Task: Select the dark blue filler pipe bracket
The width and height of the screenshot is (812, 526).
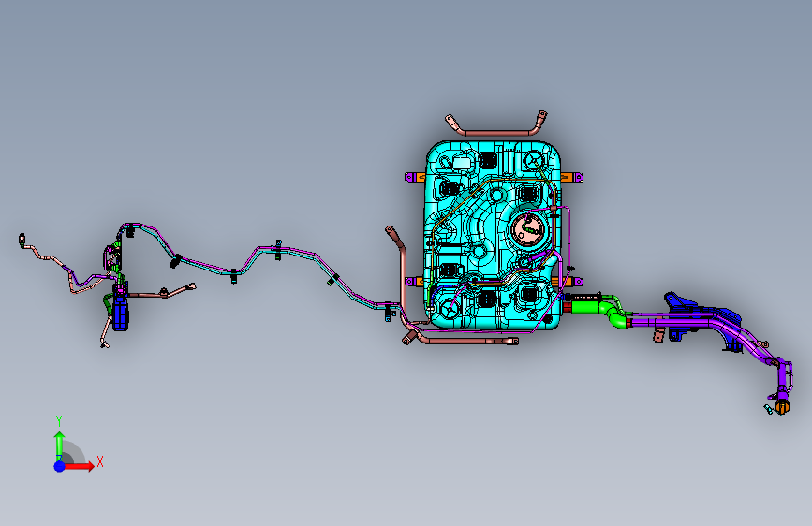Action: tap(705, 321)
